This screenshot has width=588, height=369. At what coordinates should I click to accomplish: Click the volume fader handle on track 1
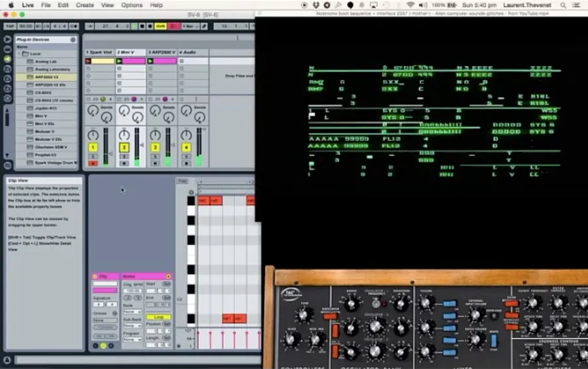[110, 153]
